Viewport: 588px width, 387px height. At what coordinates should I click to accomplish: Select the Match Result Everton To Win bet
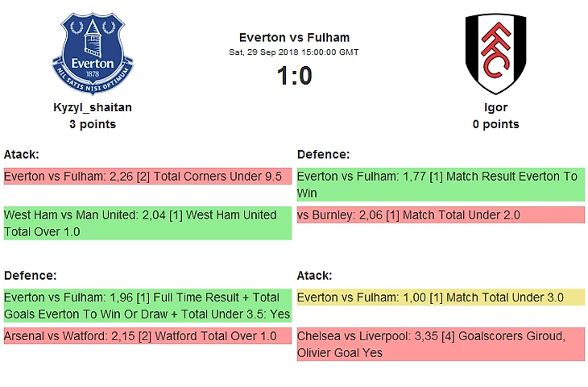tap(441, 185)
